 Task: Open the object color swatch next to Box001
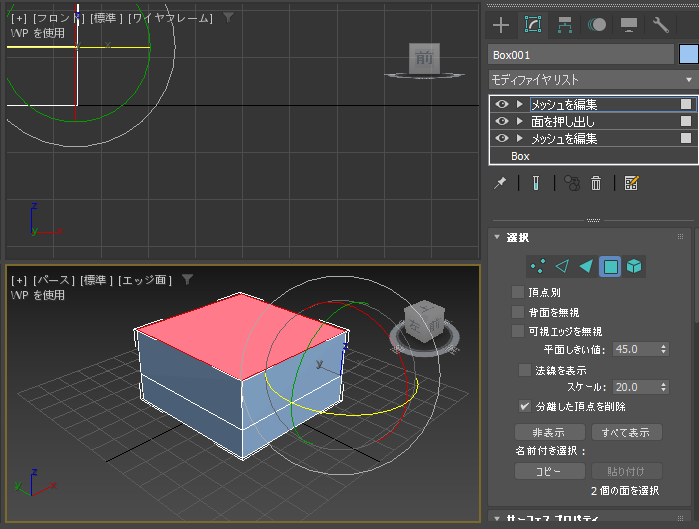[688, 55]
